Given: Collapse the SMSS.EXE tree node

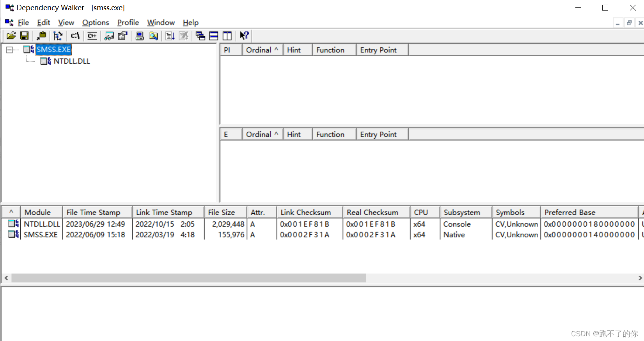Looking at the screenshot, I should [x=9, y=50].
